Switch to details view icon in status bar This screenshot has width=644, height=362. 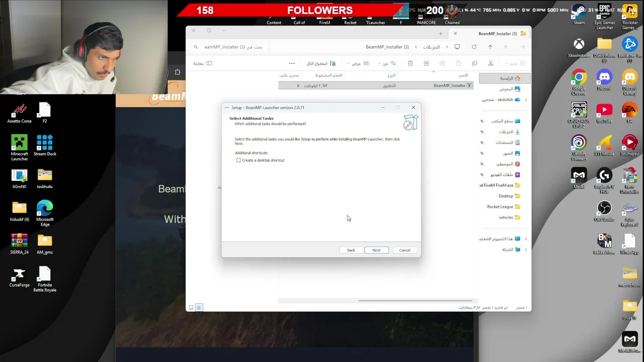199,307
